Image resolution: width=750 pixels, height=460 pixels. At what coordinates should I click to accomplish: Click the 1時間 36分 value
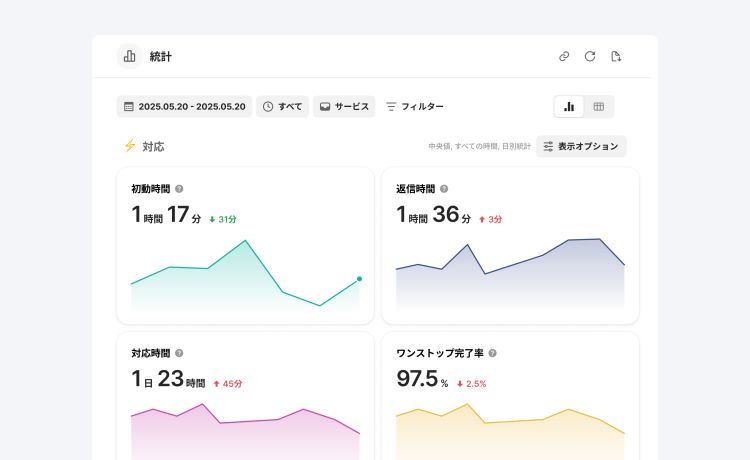coord(433,215)
